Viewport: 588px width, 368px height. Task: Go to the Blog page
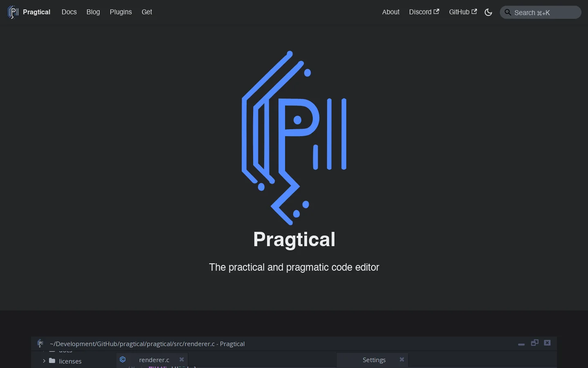(x=93, y=12)
